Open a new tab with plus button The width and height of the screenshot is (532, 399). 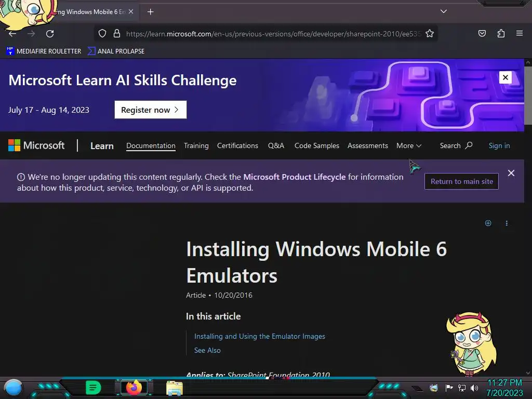tap(150, 12)
